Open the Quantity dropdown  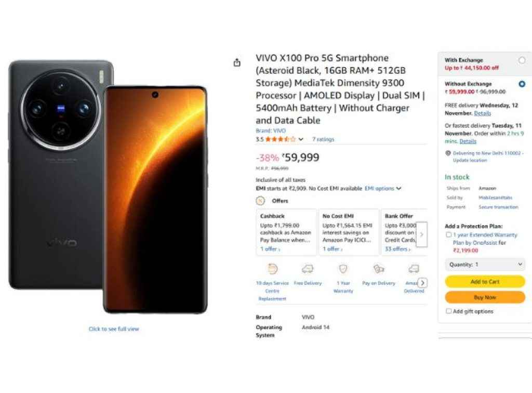(x=485, y=265)
